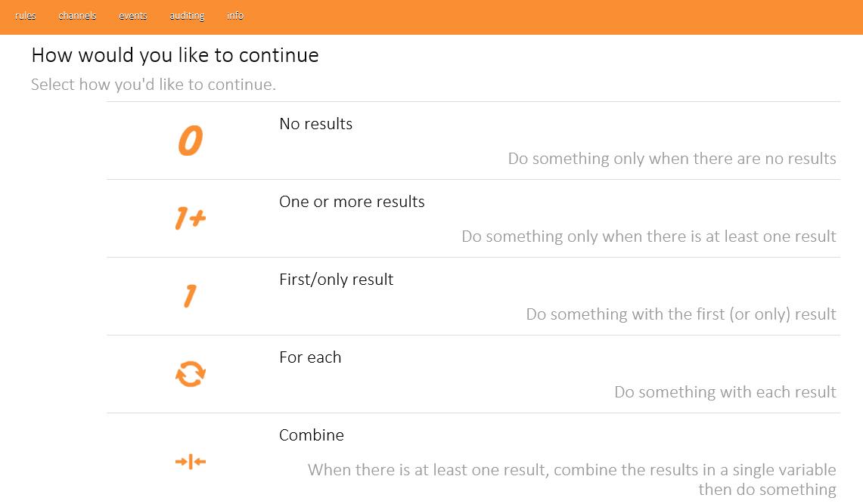Screen dimensions: 863x504
Task: Click 'Do something with the first (or only) result'
Action: tap(681, 314)
